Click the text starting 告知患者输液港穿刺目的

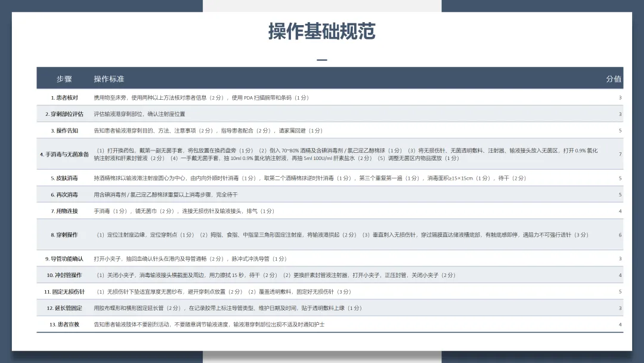coord(208,131)
